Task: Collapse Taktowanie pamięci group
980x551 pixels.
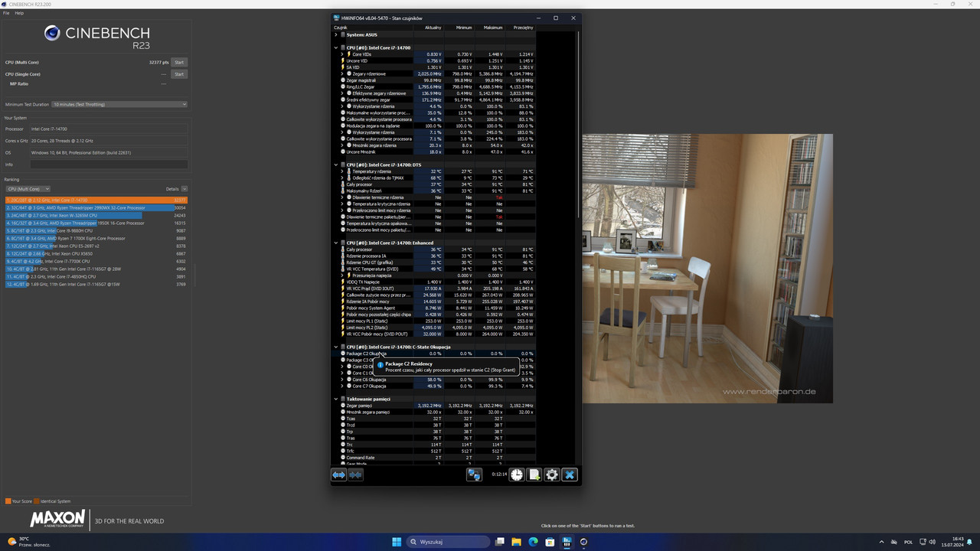Action: click(x=335, y=399)
